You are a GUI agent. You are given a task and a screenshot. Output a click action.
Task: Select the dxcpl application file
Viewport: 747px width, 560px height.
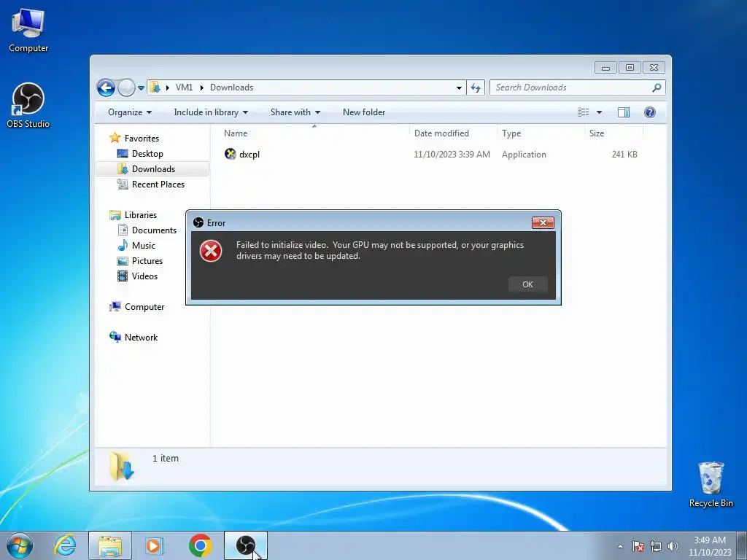(x=242, y=155)
